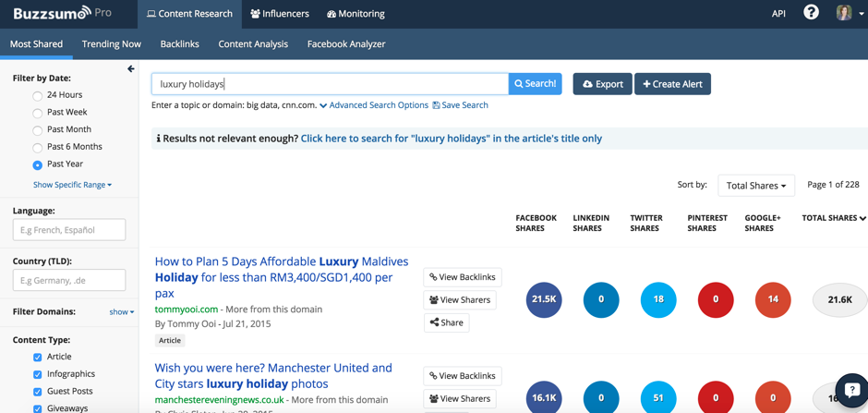Click LinkedIn shares circle for Manchester article
The width and height of the screenshot is (868, 413).
601,397
